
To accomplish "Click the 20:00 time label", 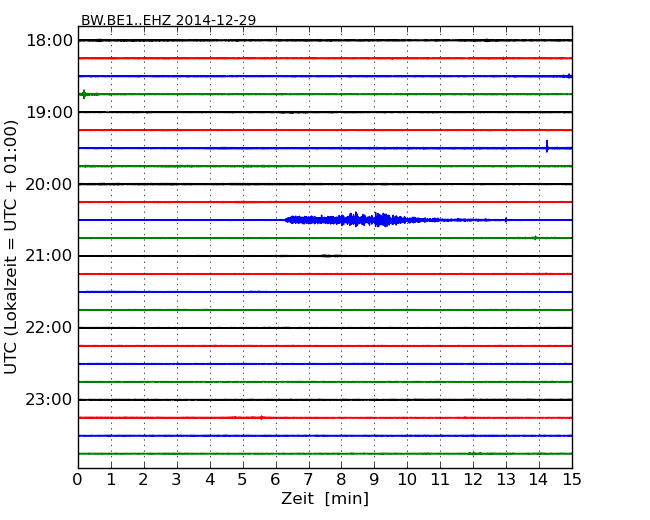I will click(x=49, y=184).
